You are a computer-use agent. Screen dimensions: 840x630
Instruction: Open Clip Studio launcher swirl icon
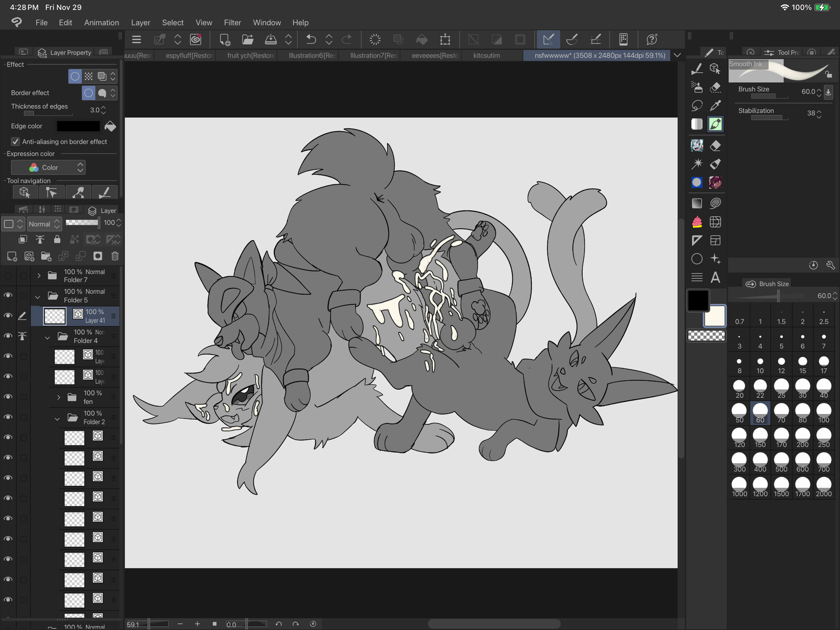click(196, 40)
